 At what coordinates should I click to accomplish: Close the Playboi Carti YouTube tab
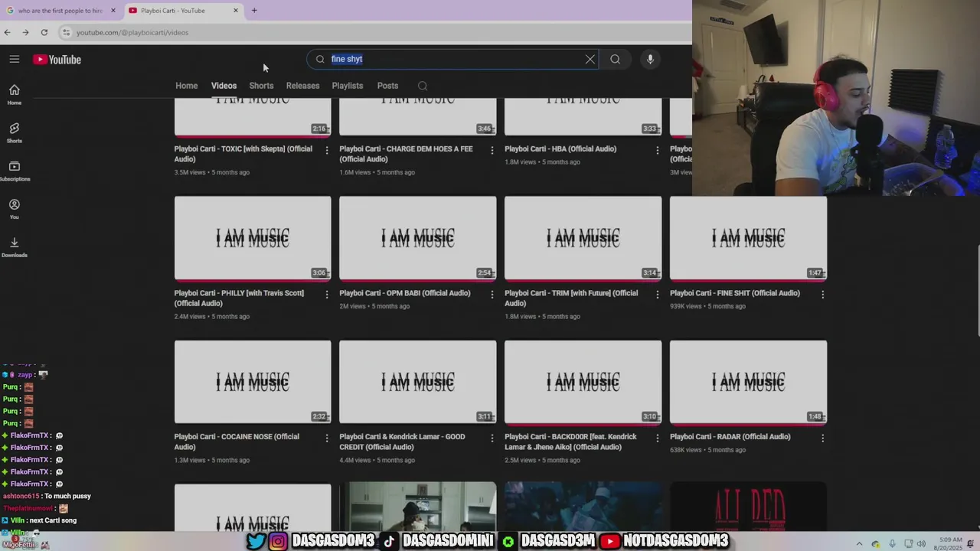[x=236, y=11]
